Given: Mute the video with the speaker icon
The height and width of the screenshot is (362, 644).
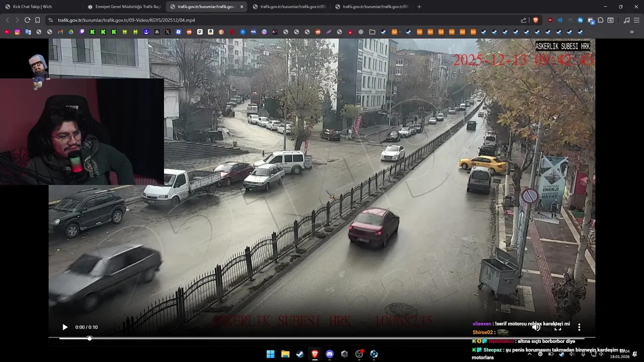Looking at the screenshot, I should click(x=536, y=327).
